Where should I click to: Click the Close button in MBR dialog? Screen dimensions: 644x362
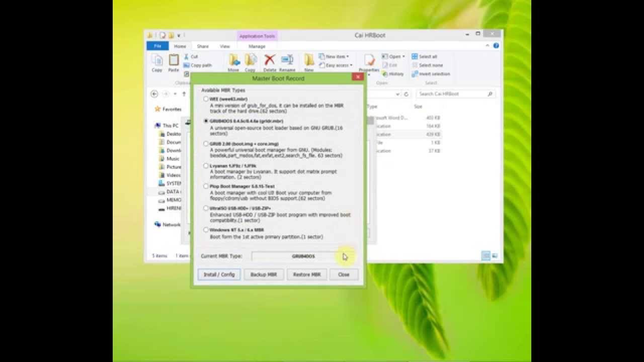pos(344,275)
